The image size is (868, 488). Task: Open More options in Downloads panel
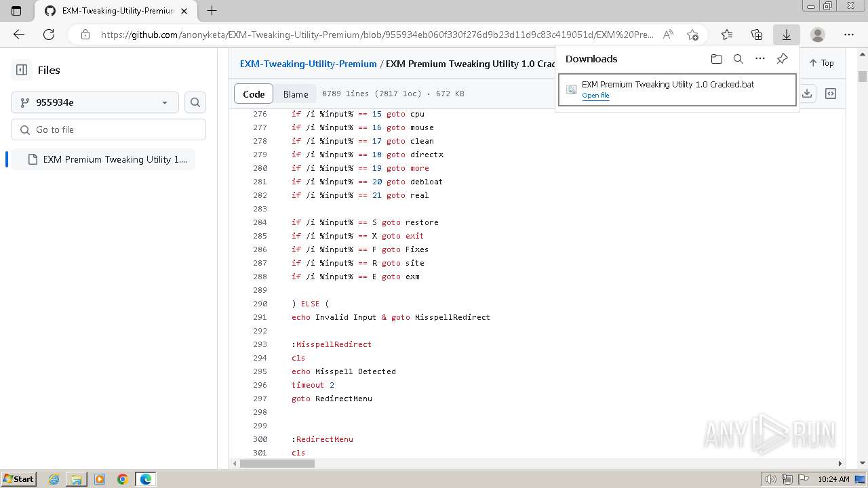coord(760,59)
